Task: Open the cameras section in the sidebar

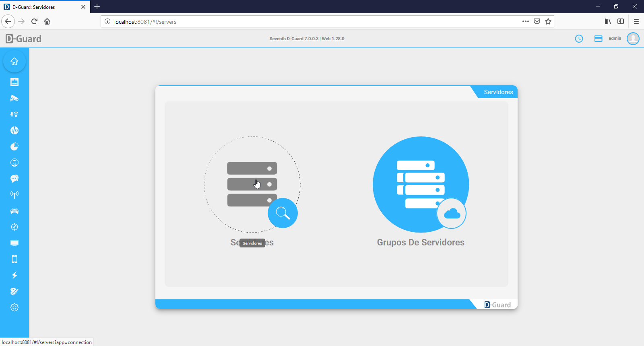Action: (14, 98)
